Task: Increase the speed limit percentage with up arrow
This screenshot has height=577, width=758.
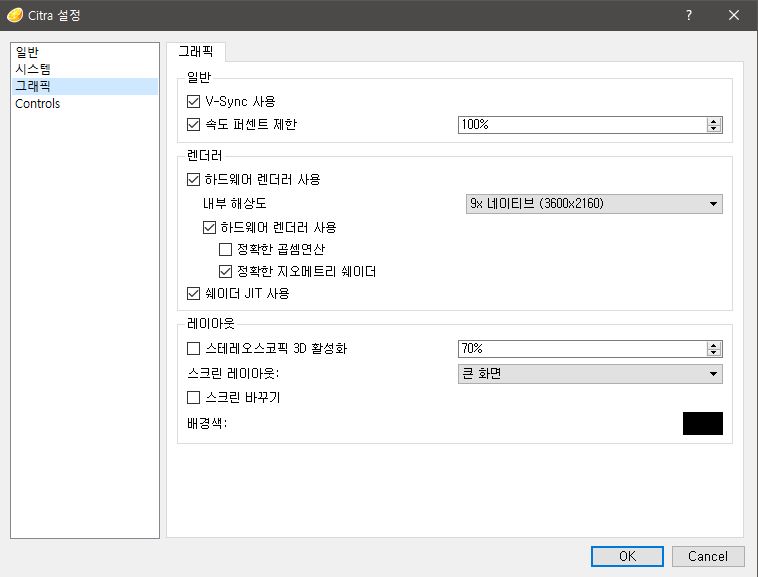Action: click(x=713, y=121)
